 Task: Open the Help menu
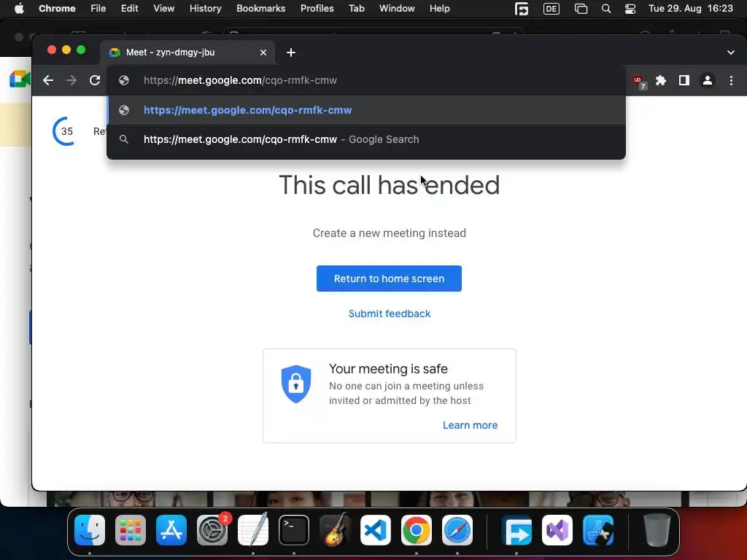pyautogui.click(x=439, y=9)
